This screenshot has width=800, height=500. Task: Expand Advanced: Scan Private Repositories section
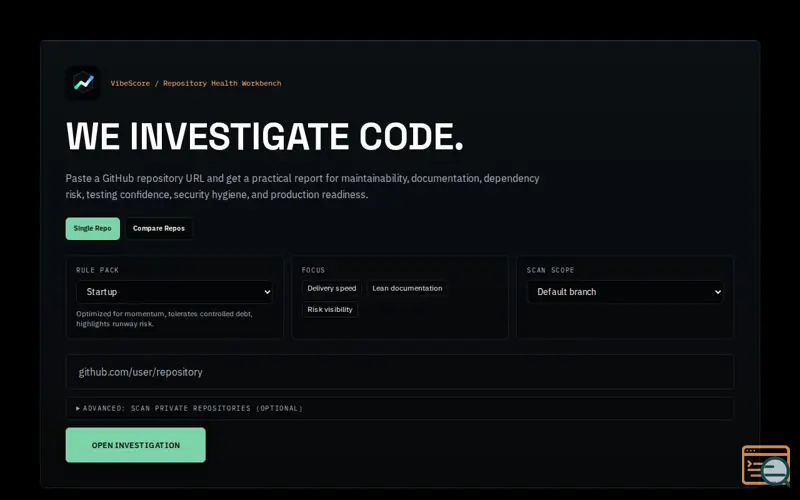click(399, 408)
